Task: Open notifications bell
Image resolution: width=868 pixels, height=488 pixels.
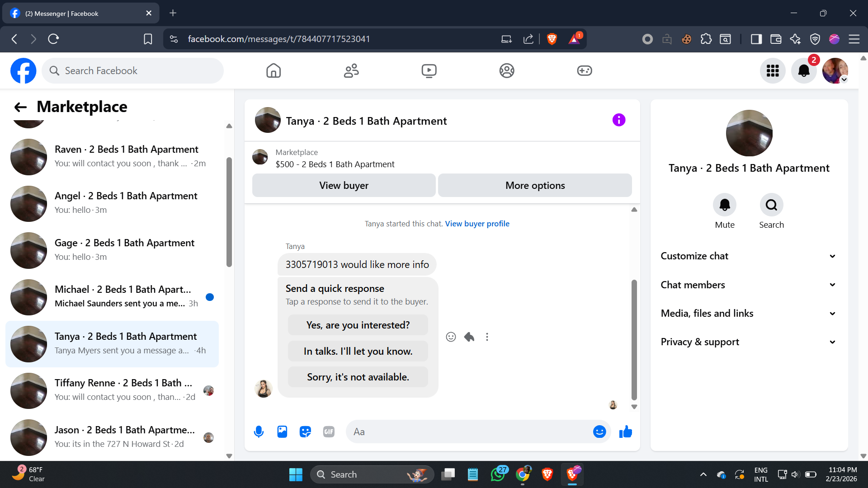Action: tap(804, 70)
